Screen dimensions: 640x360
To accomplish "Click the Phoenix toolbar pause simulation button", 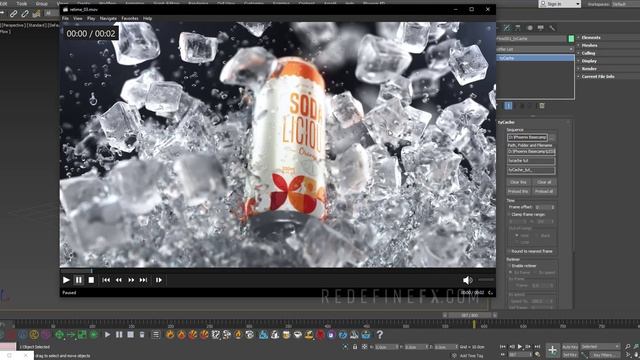I will tap(119, 335).
